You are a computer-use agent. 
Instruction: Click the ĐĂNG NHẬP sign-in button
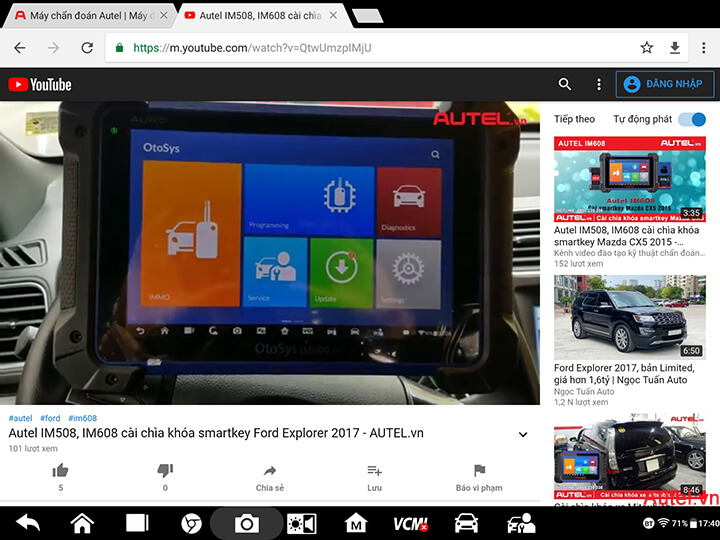664,84
